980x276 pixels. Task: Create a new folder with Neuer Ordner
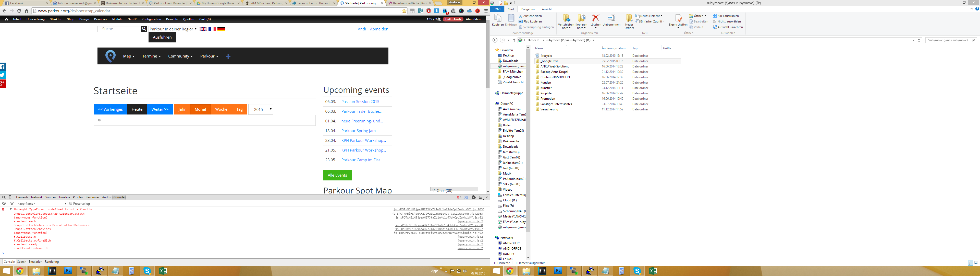pyautogui.click(x=629, y=22)
